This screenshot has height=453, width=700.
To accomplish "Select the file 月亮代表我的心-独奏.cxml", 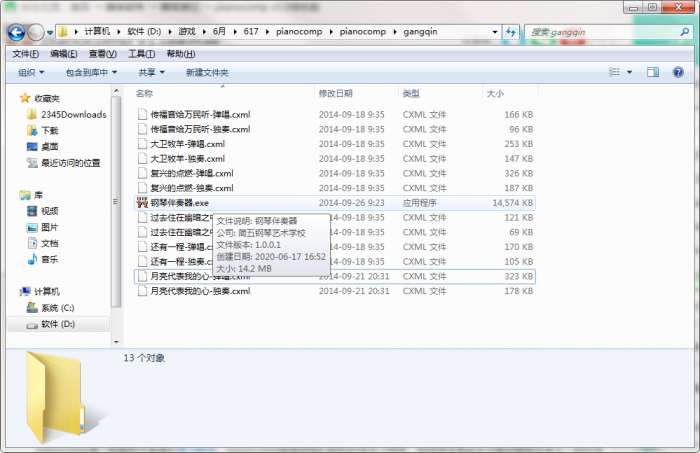I will [x=200, y=291].
